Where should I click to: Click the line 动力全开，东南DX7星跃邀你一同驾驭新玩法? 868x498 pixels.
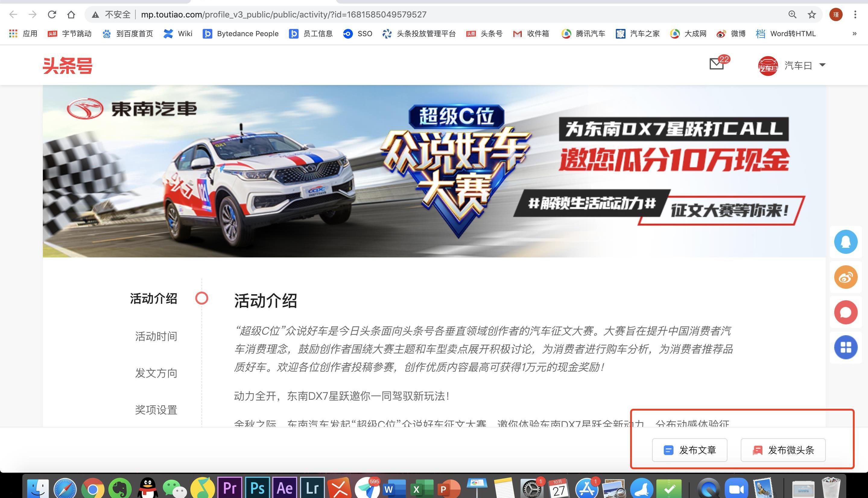341,396
